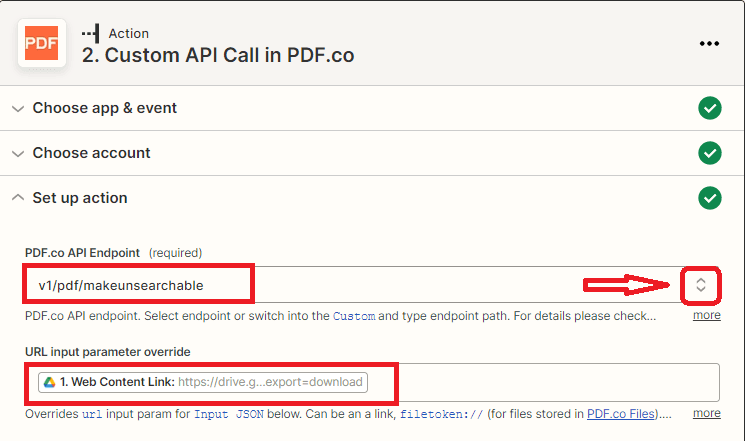Click green checkmark beside Set up action

pyautogui.click(x=709, y=198)
